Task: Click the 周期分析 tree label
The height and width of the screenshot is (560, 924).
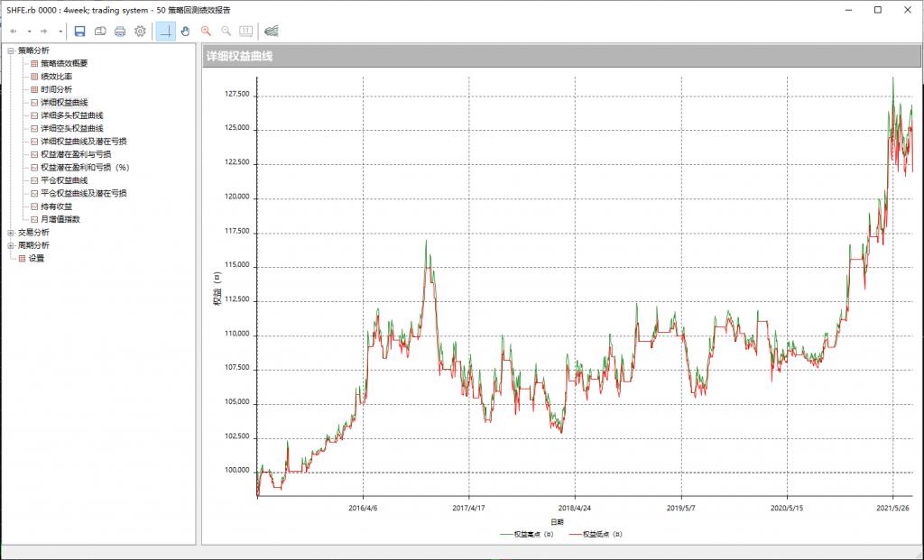Action: (33, 245)
